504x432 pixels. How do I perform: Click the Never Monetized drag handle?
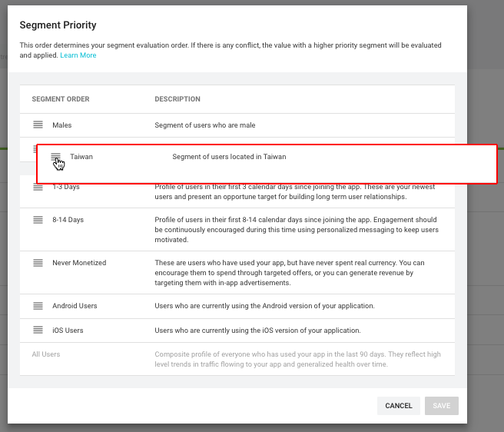coord(38,263)
